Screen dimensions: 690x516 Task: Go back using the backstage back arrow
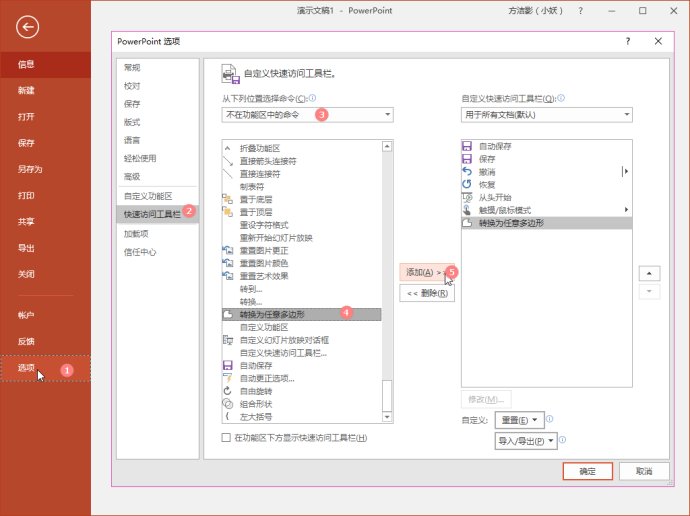pos(27,27)
